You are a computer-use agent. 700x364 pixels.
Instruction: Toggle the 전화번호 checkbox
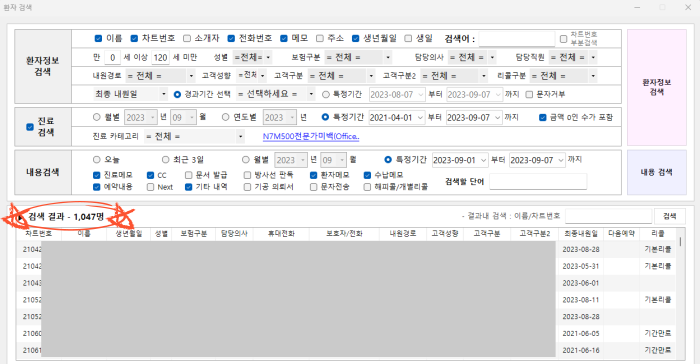coord(231,38)
